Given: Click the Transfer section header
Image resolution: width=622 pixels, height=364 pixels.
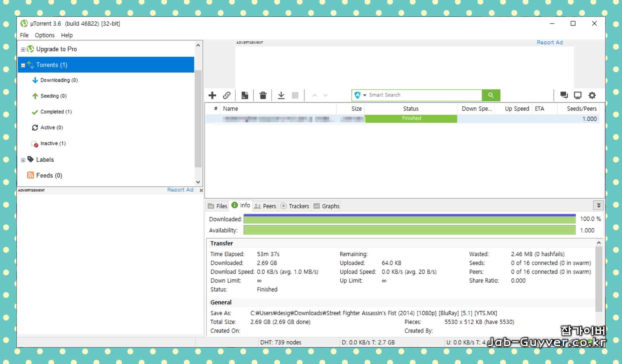Looking at the screenshot, I should 222,243.
